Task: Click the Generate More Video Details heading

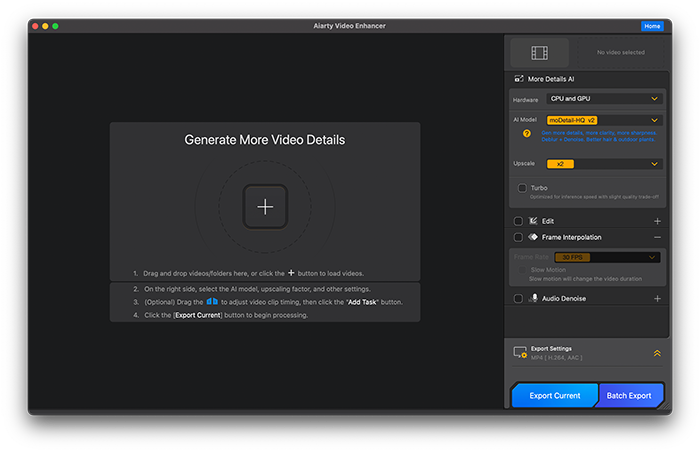Action: pos(265,140)
